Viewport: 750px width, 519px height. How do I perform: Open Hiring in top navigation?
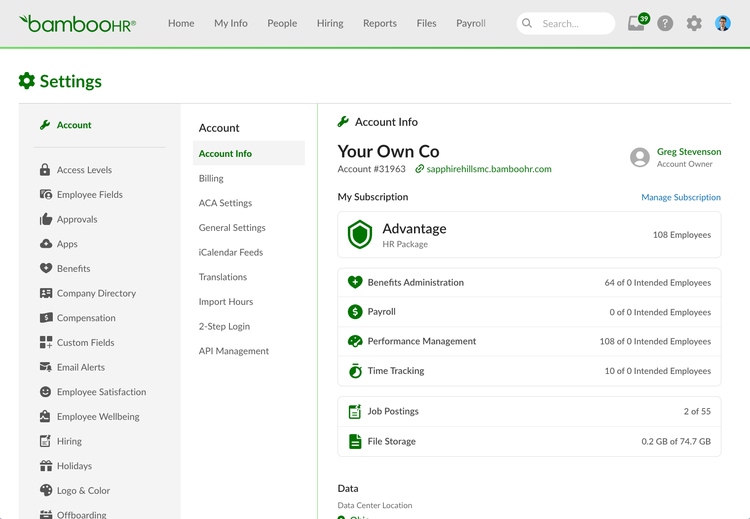tap(330, 23)
